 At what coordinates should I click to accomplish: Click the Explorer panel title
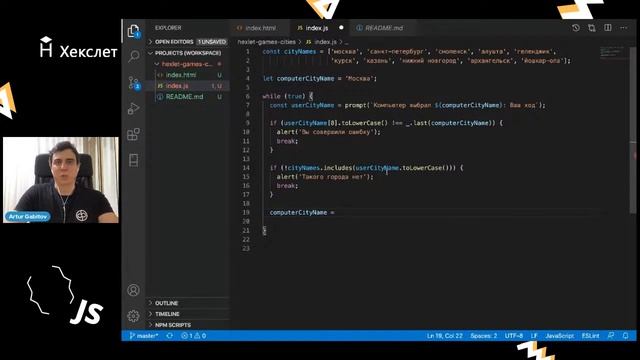pos(168,28)
